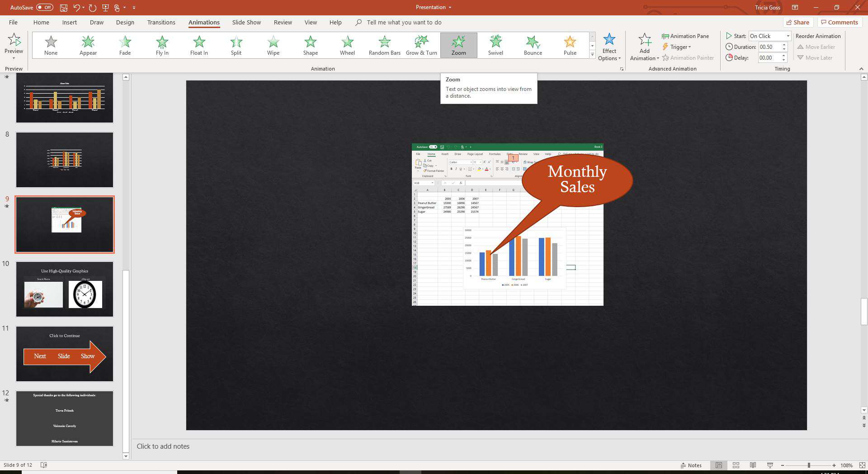The width and height of the screenshot is (868, 474).
Task: Switch to the Insert tab
Action: click(x=69, y=22)
